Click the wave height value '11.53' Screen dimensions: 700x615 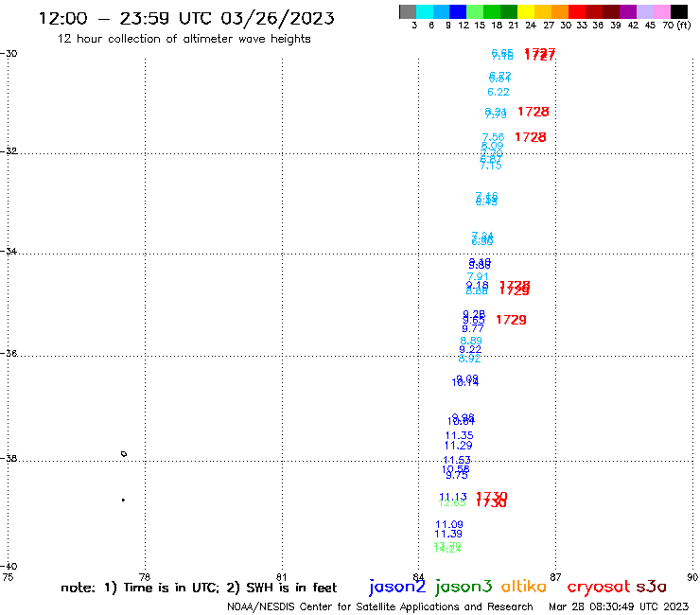[x=457, y=460]
